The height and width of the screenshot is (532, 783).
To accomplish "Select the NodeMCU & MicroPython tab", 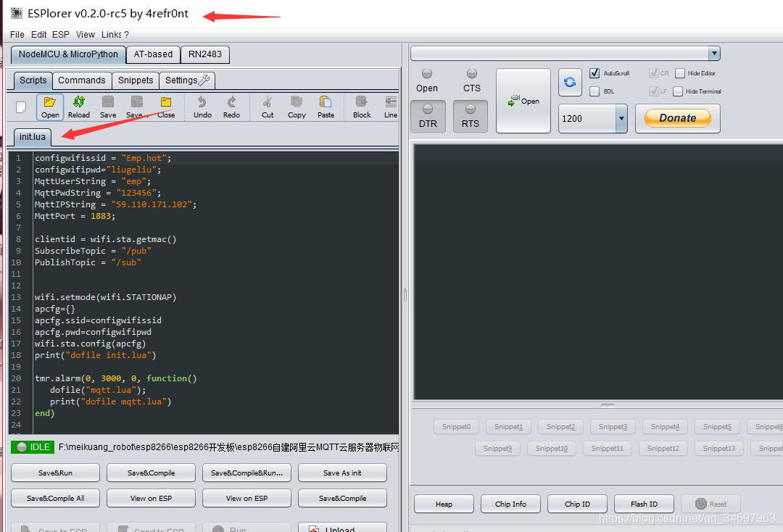I will coord(68,54).
